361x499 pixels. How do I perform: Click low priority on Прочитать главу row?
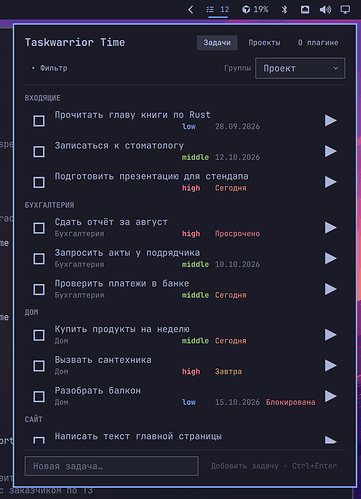189,127
